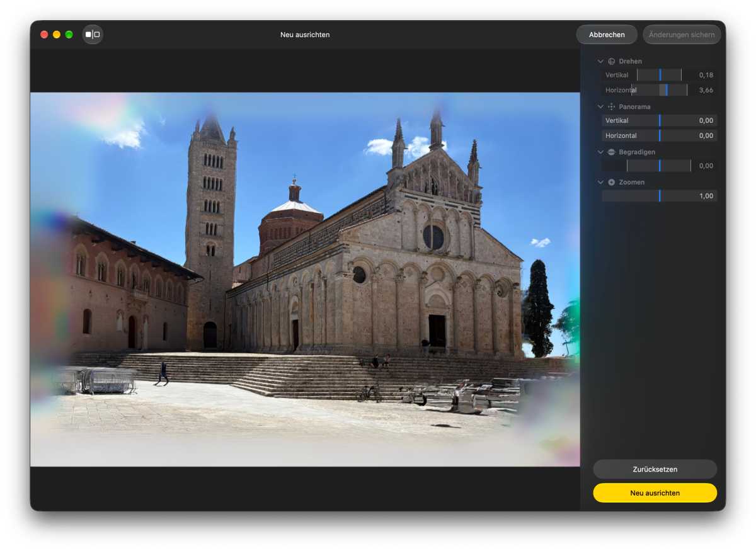Collapse the Drehen section chevron
Viewport: 756px width, 551px height.
tap(600, 61)
